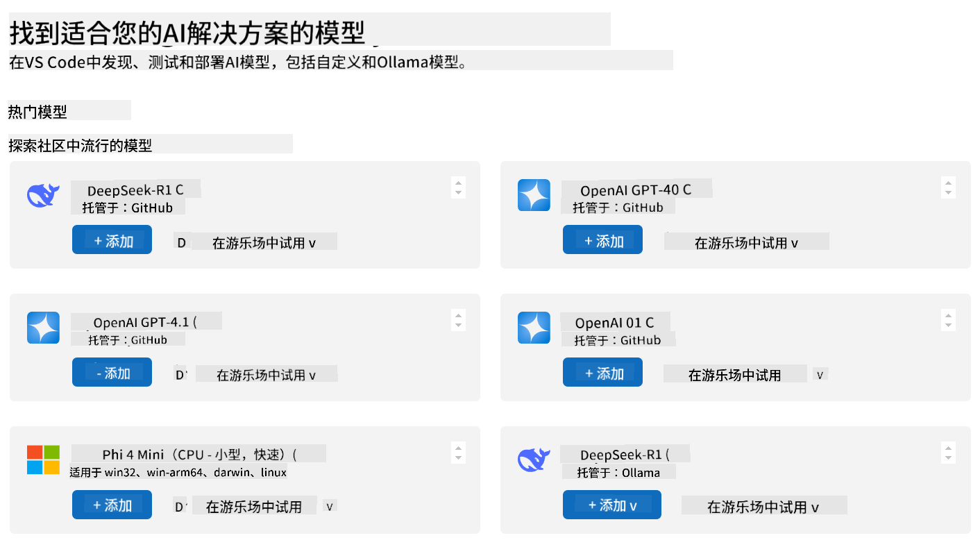
Task: Add the Phi 4 Mini model
Action: tap(112, 505)
